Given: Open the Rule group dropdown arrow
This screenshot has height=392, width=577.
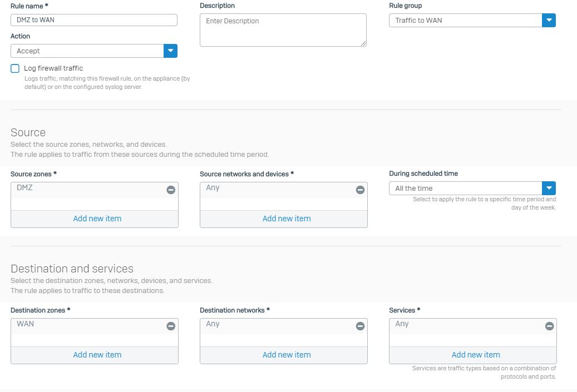Looking at the screenshot, I should click(549, 20).
